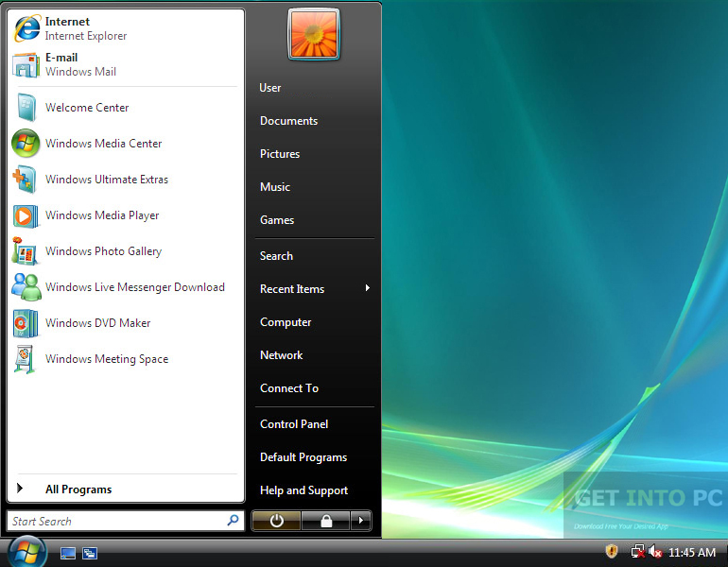This screenshot has height=567, width=728.
Task: Click the Welcome Center icon
Action: (26, 107)
